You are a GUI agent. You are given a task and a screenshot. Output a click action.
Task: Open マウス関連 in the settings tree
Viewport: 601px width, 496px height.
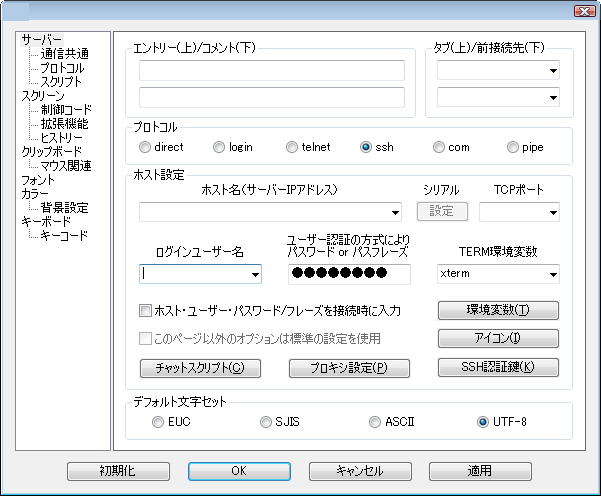66,165
